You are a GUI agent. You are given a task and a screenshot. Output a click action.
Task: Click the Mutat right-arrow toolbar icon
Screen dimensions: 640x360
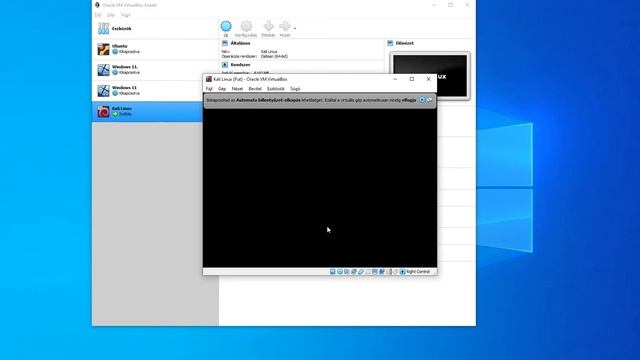285,27
